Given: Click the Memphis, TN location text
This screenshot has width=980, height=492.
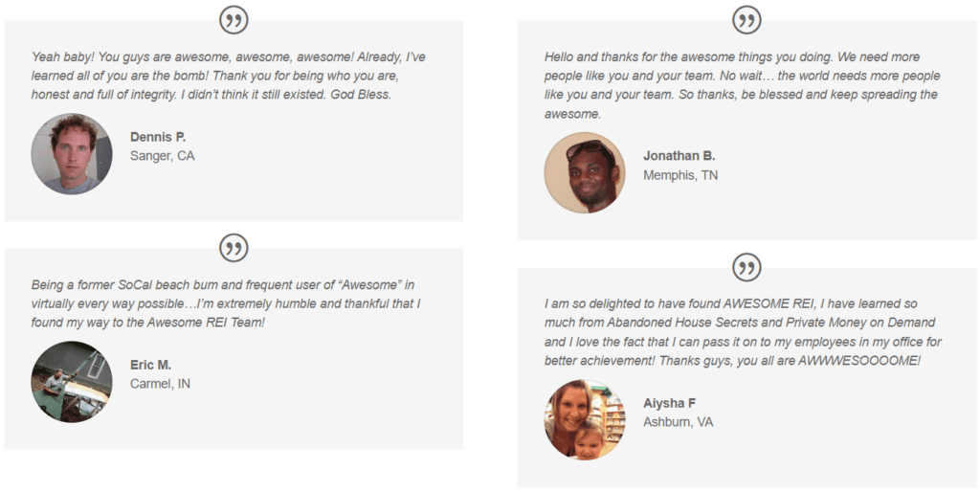Looking at the screenshot, I should (x=679, y=175).
